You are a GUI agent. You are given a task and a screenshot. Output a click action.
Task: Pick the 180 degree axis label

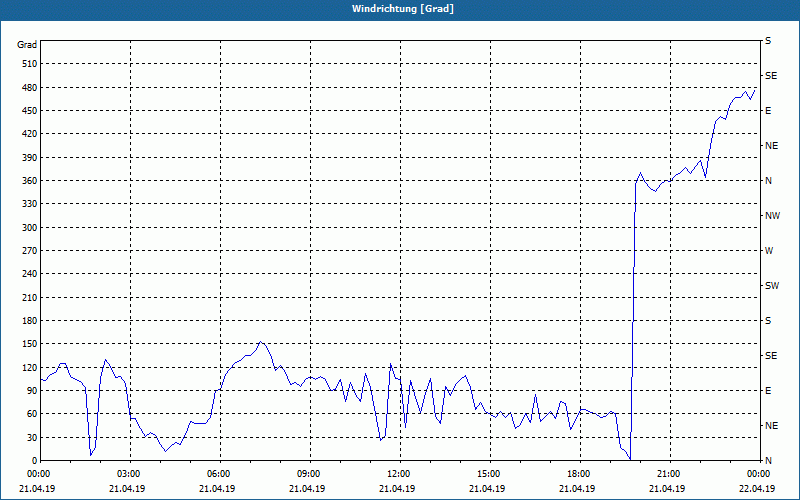(29, 320)
